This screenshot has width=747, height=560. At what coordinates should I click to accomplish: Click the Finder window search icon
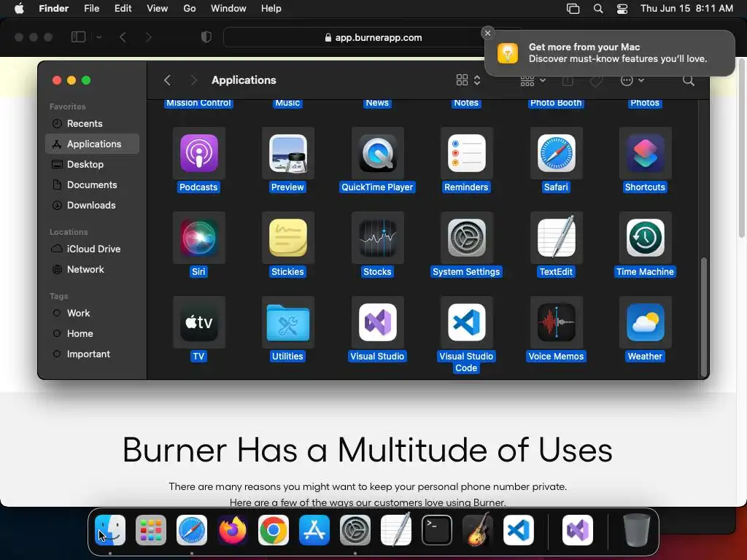(689, 80)
